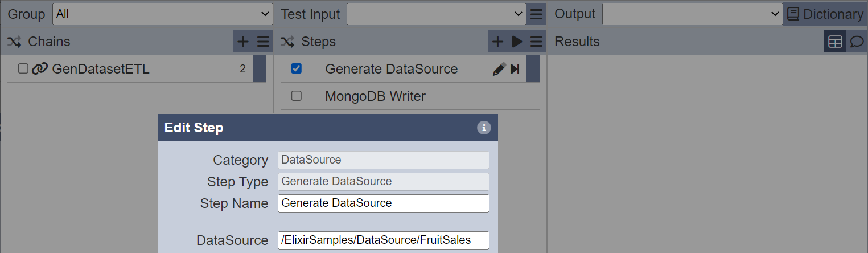Edit Generate DataSource step with pencil icon
This screenshot has height=253, width=868.
pos(499,69)
